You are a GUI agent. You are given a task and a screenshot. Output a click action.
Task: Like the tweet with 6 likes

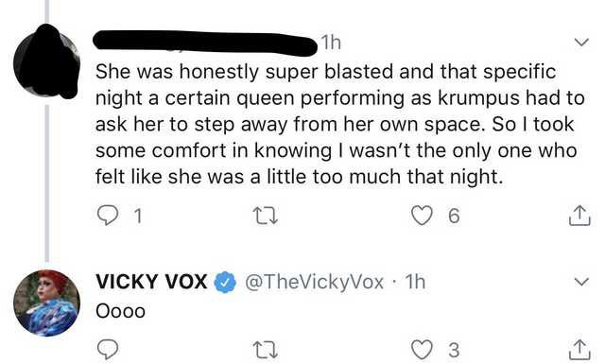coord(422,216)
